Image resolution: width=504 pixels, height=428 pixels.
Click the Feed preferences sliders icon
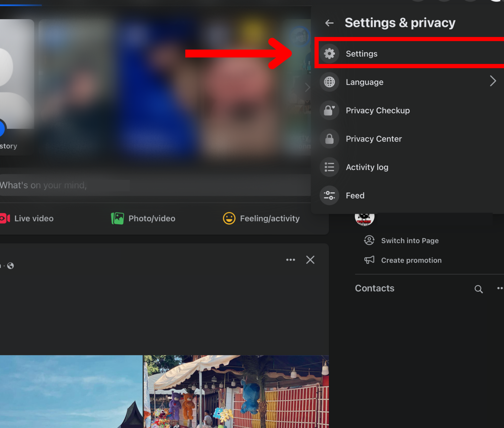[329, 195]
